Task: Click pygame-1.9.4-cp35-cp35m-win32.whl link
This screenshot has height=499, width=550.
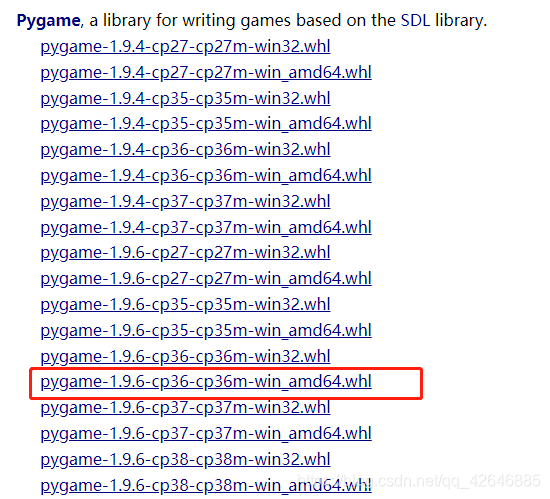Action: (x=186, y=99)
